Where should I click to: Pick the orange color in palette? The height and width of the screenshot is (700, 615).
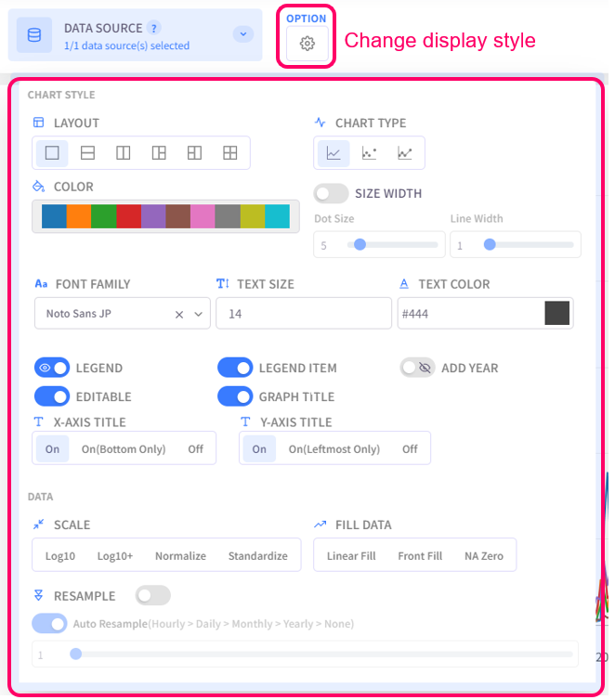click(79, 216)
